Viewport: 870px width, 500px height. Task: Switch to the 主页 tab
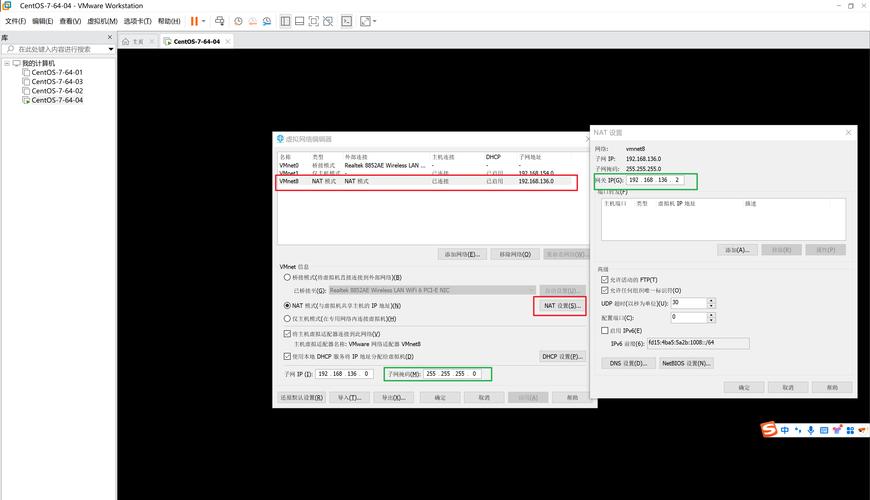(x=133, y=41)
